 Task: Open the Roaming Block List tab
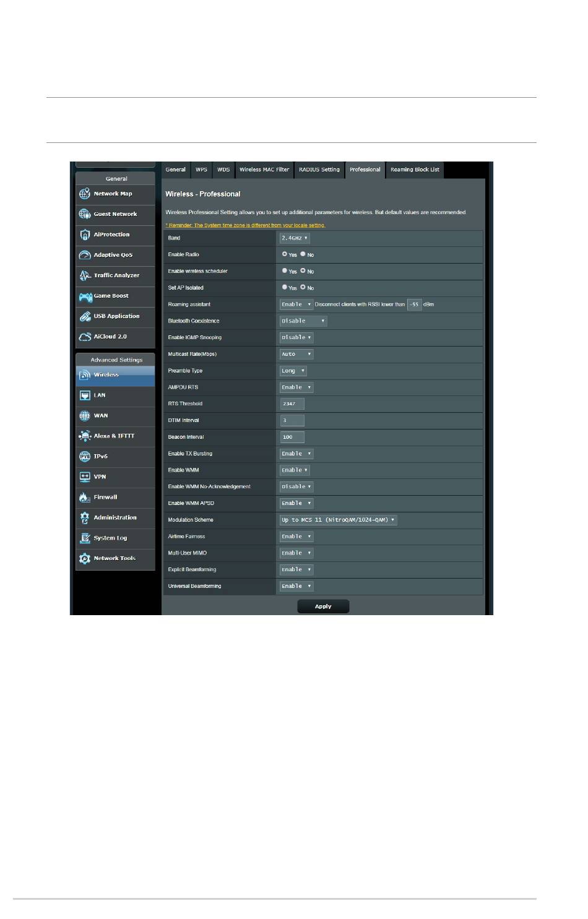click(415, 170)
